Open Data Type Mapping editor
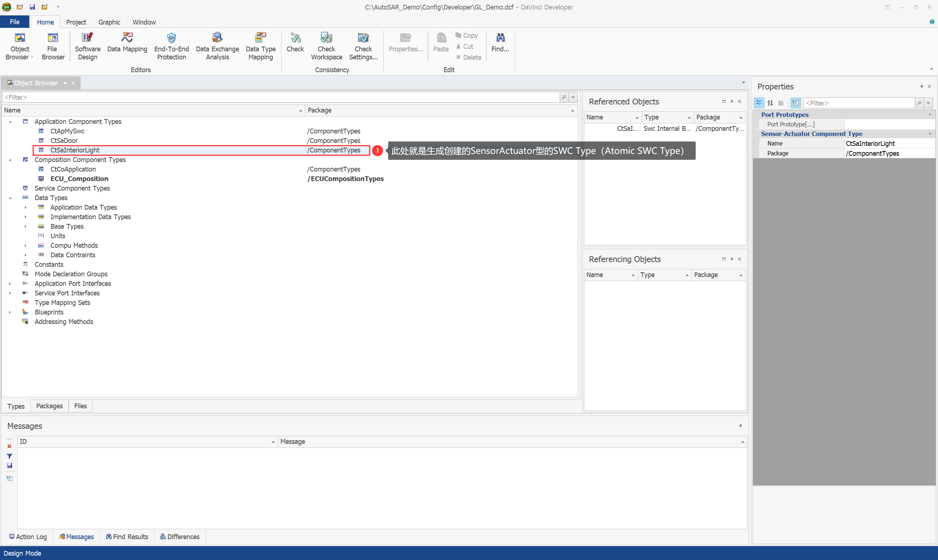 point(260,47)
